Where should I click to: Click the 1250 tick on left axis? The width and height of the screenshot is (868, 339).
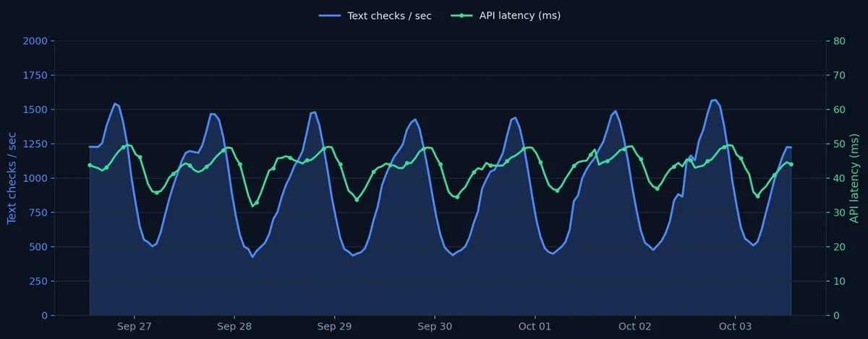[36, 144]
